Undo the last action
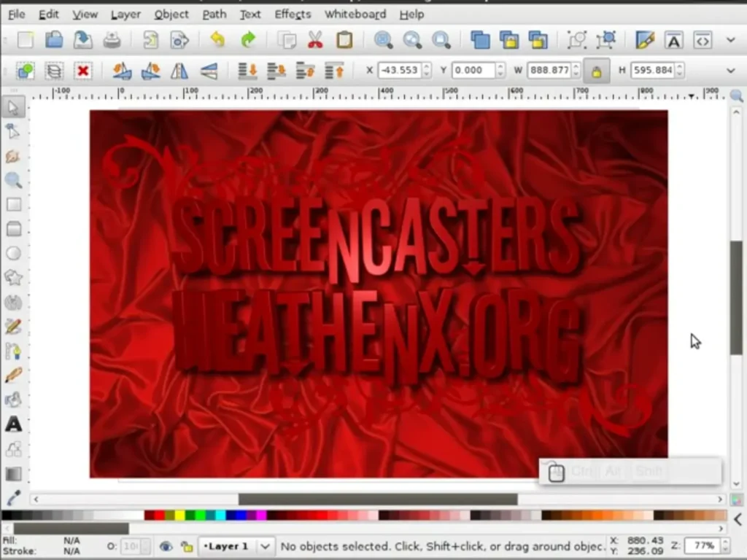Screen dimensions: 747x560 click(217, 40)
